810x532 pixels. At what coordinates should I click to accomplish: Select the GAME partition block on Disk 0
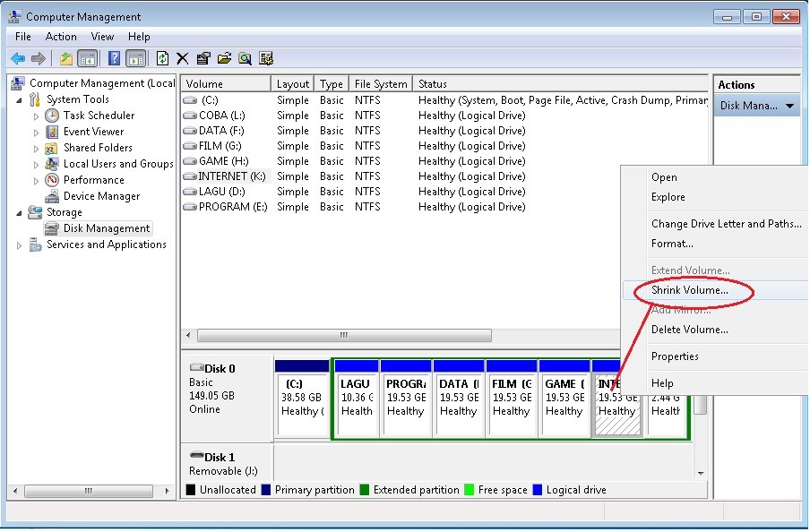coord(564,398)
